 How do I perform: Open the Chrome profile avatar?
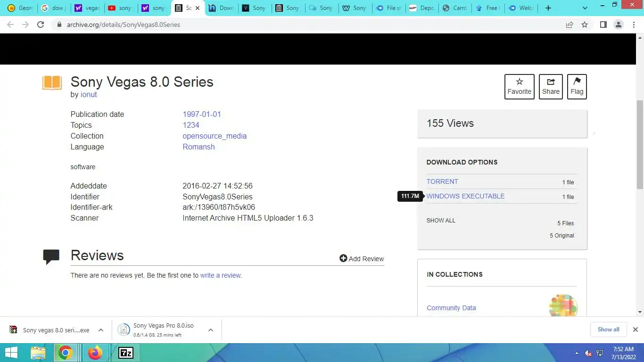pyautogui.click(x=619, y=25)
